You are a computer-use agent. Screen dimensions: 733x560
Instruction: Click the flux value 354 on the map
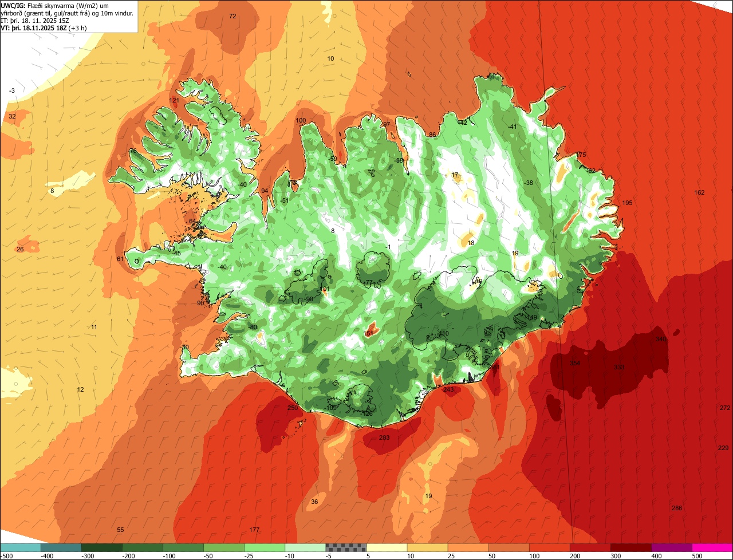(x=575, y=363)
